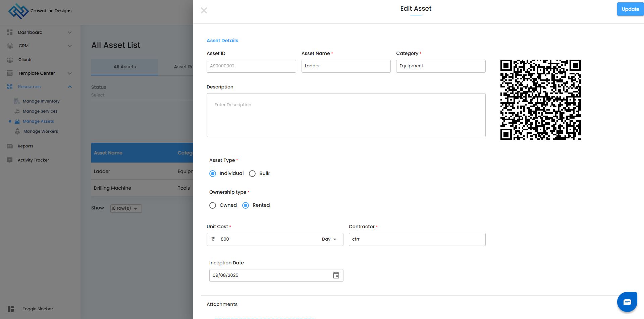The width and height of the screenshot is (644, 319).
Task: Close the Edit Asset panel with X
Action: (204, 11)
